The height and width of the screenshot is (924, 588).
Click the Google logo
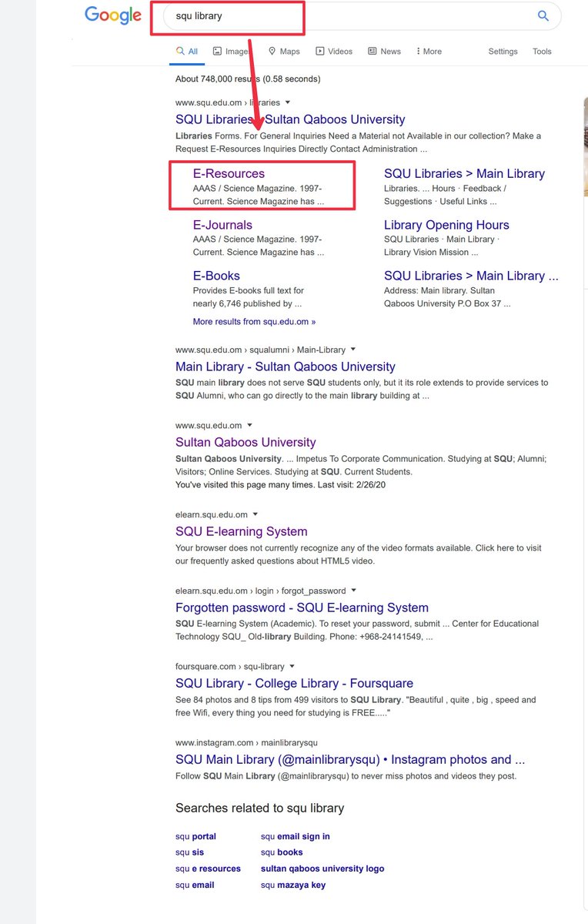point(113,15)
